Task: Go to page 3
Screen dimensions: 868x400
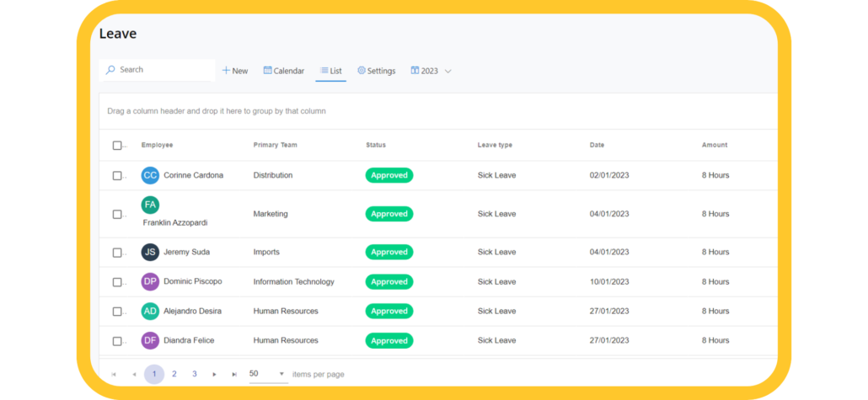Action: click(x=195, y=375)
